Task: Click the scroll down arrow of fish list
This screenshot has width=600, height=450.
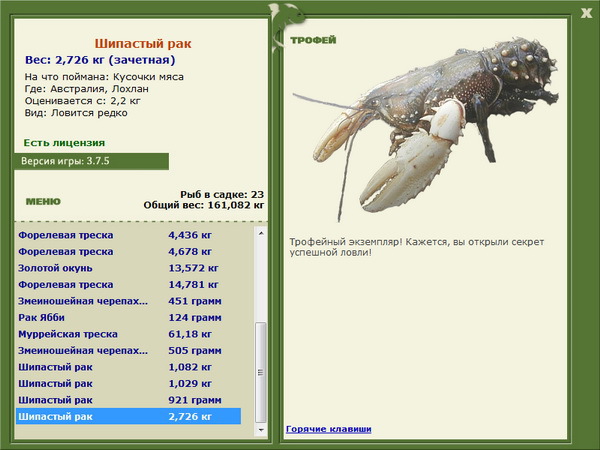Action: point(261,430)
